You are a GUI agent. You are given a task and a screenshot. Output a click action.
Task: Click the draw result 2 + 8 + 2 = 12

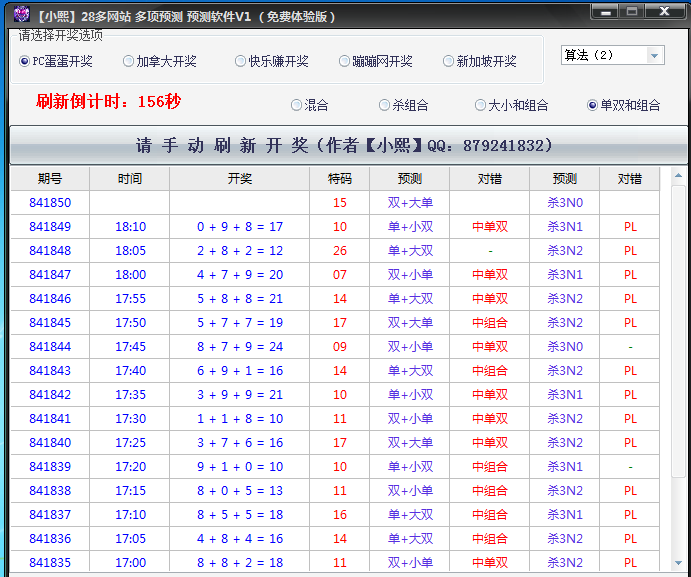click(240, 251)
